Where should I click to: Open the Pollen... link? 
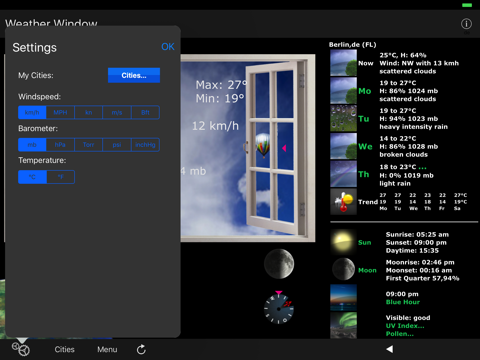[400, 334]
